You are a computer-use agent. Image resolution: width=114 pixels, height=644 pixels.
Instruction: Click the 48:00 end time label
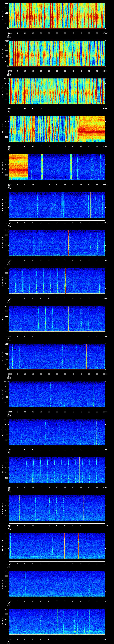tap(105, 71)
